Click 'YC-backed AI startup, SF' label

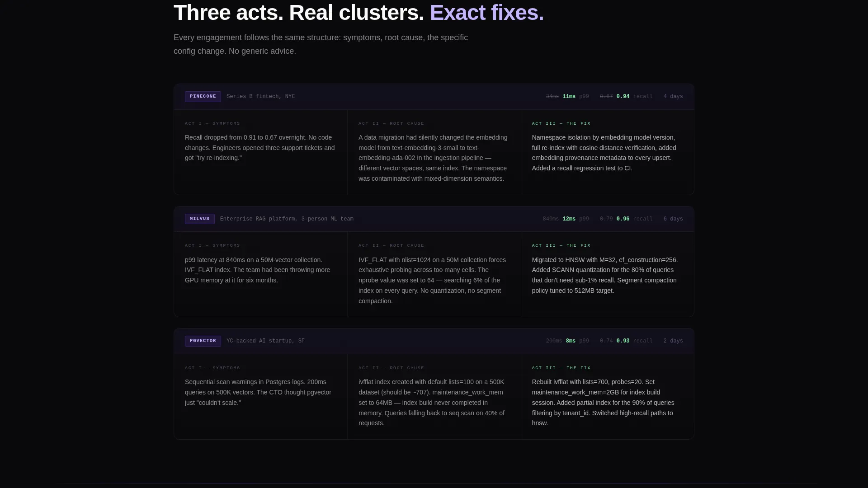coord(265,341)
